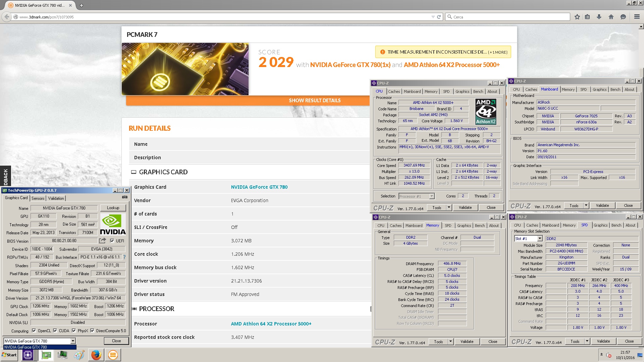The height and width of the screenshot is (362, 644).
Task: Click the AMD Athlon X2 logo in CPU-Z
Action: pyautogui.click(x=486, y=112)
